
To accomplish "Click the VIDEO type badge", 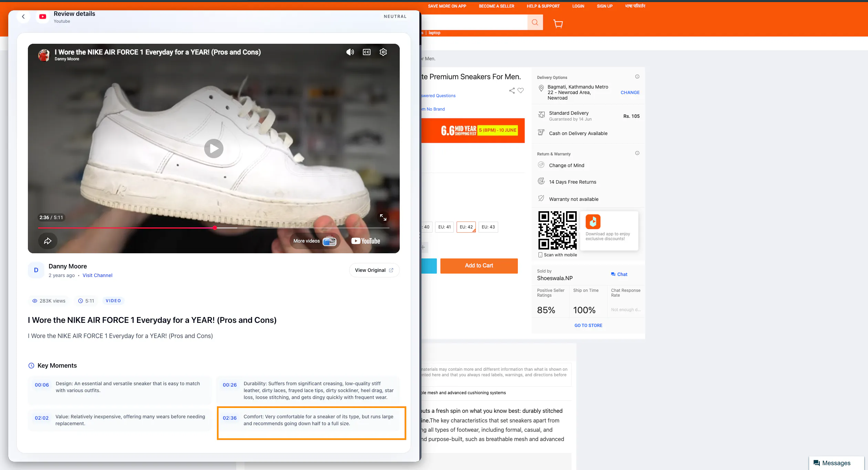I will pos(113,301).
